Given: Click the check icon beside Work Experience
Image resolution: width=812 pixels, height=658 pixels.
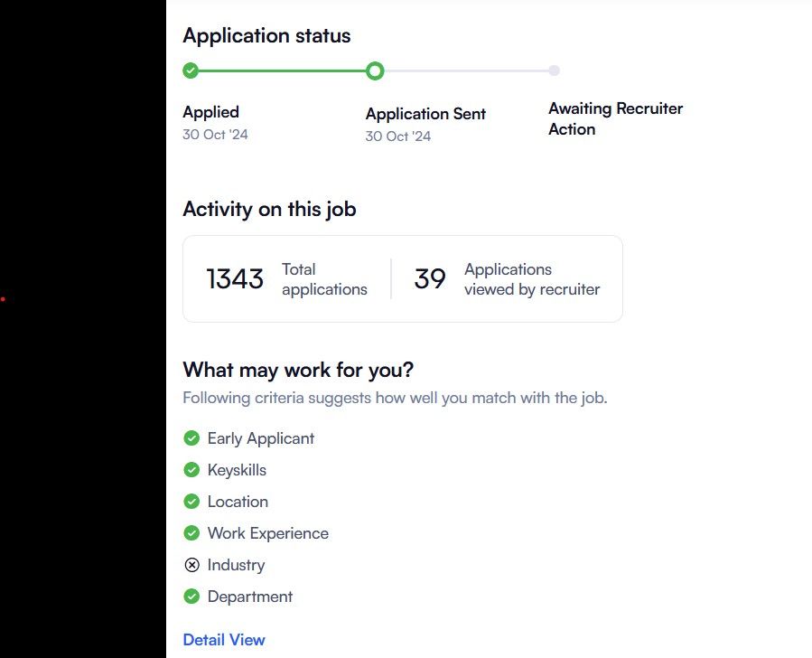Looking at the screenshot, I should pyautogui.click(x=191, y=533).
